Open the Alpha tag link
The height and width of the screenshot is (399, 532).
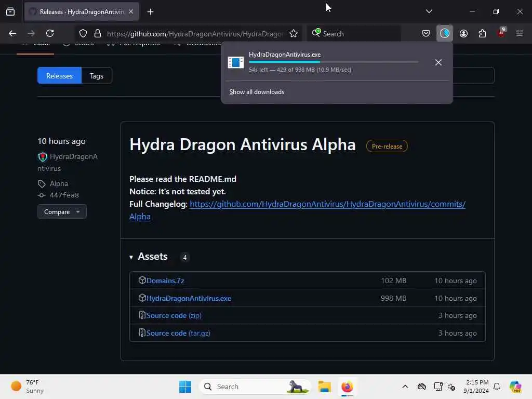tap(59, 183)
